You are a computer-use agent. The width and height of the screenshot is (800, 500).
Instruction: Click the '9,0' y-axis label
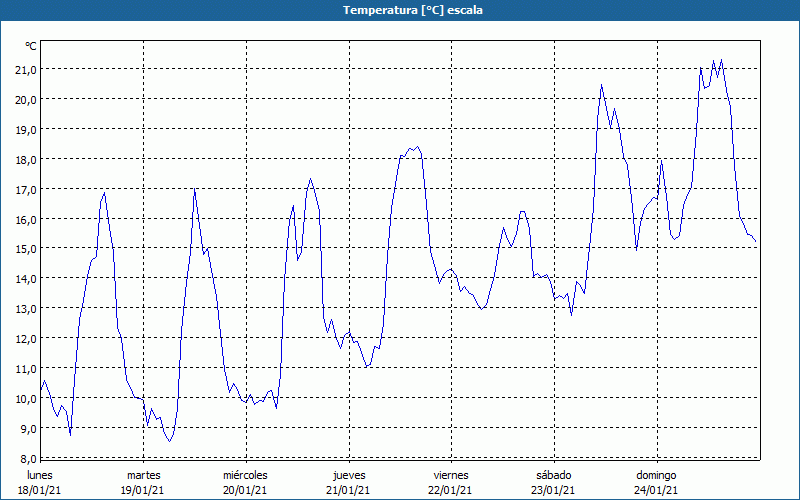tap(28, 428)
